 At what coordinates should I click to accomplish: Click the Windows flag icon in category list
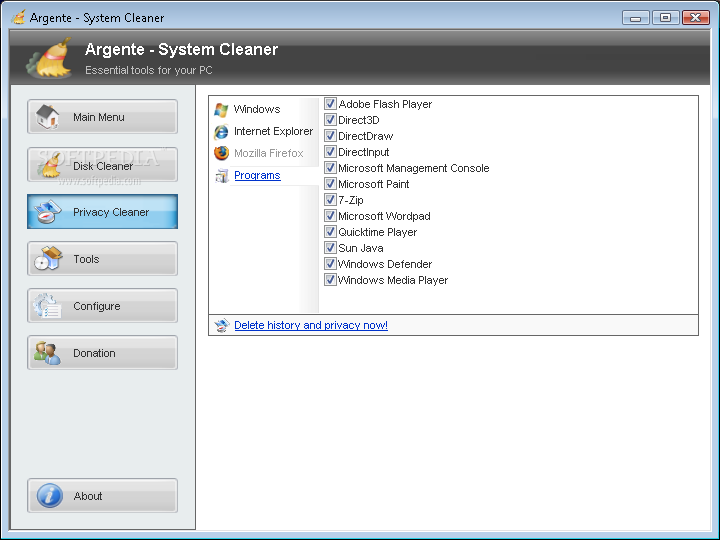tap(221, 110)
